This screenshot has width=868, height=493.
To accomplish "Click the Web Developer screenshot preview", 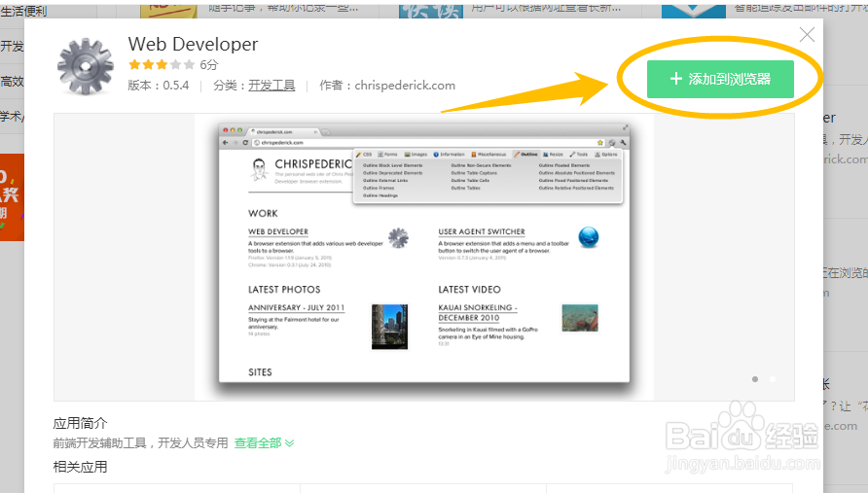I will point(424,257).
